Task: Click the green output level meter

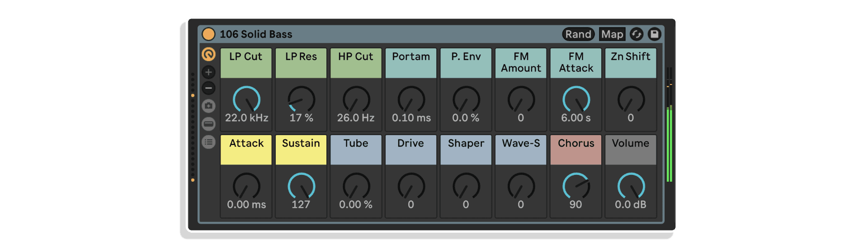Action: (670, 145)
